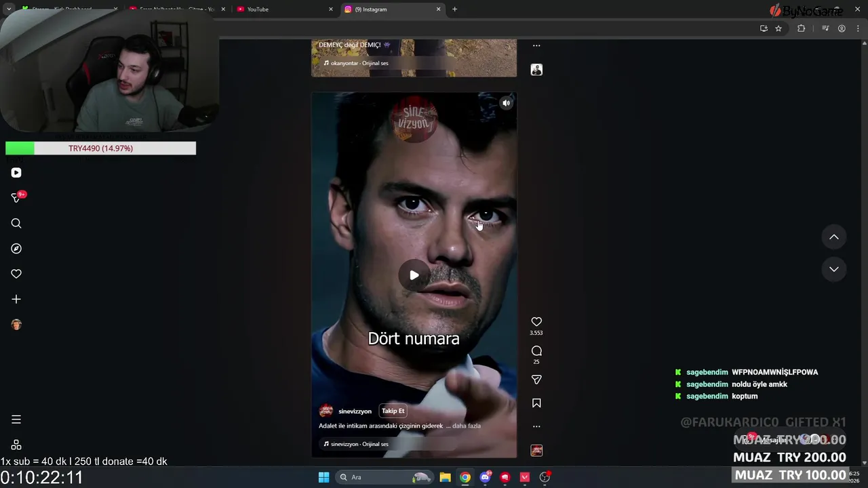Click the 'Dört numara' subtitle text

pyautogui.click(x=414, y=338)
